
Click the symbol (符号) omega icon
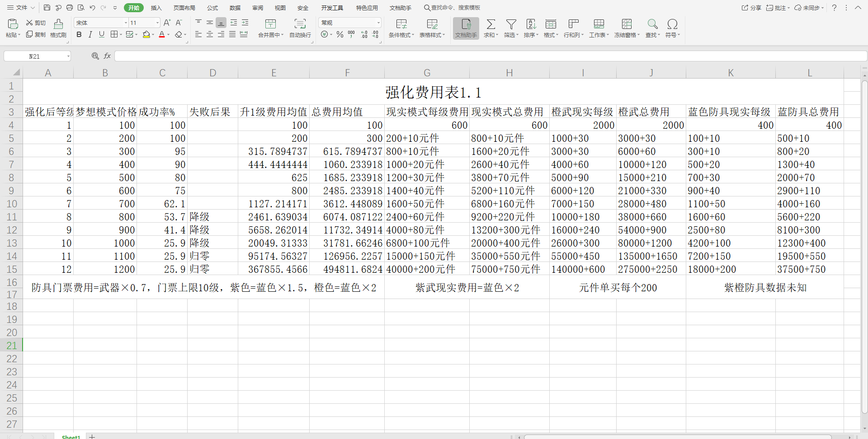[672, 24]
